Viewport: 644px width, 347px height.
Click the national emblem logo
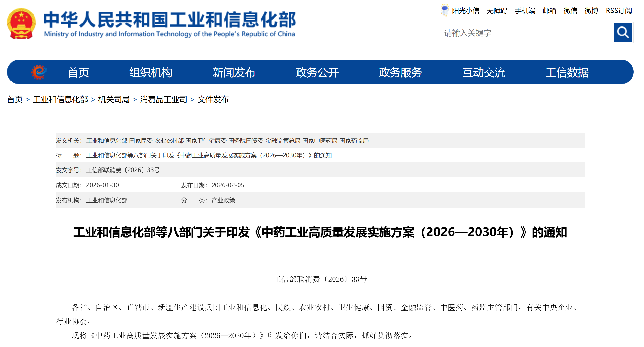(21, 23)
